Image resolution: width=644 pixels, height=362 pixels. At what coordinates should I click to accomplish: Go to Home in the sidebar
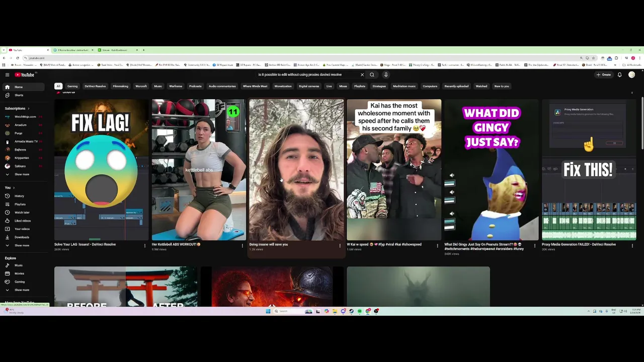(24, 87)
